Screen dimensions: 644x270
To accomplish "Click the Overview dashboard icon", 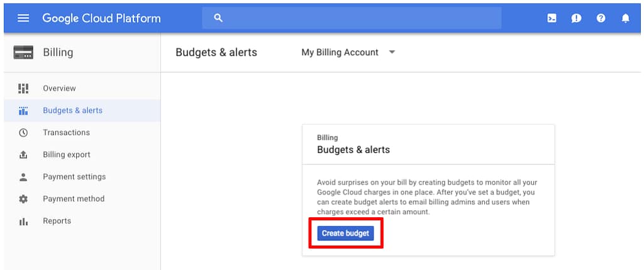I will point(23,89).
